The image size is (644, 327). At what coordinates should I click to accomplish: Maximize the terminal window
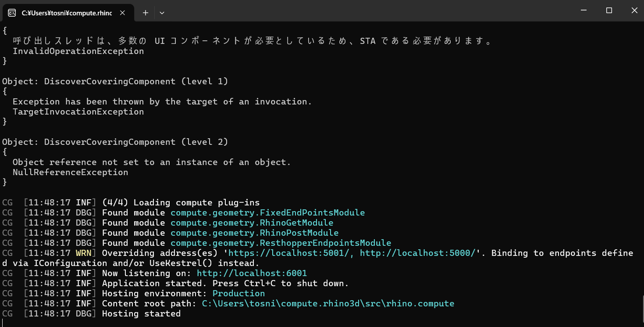coord(608,10)
